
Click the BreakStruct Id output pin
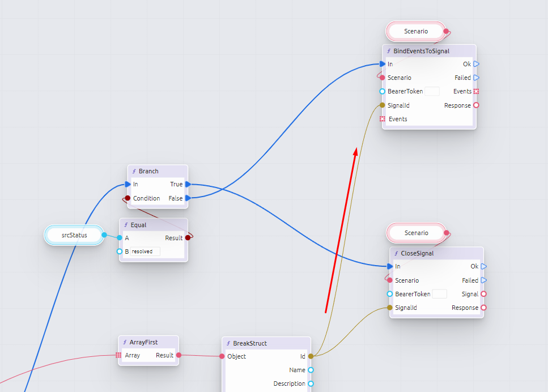pyautogui.click(x=311, y=356)
